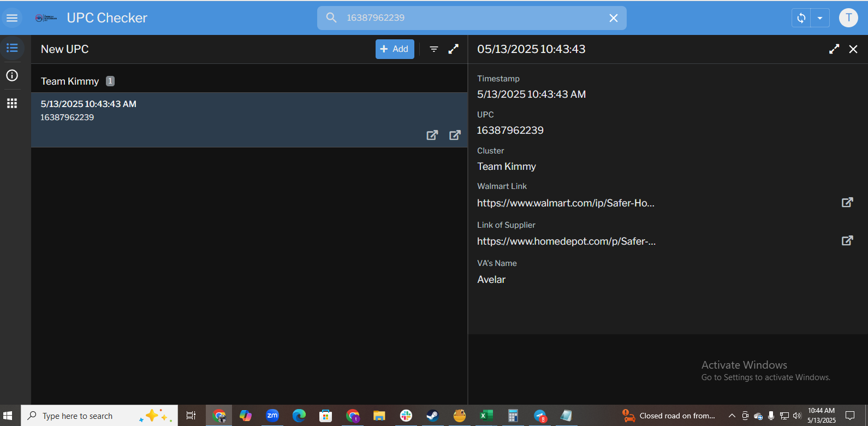Click the Walmart URL link text
Image resolution: width=868 pixels, height=426 pixels.
click(566, 203)
